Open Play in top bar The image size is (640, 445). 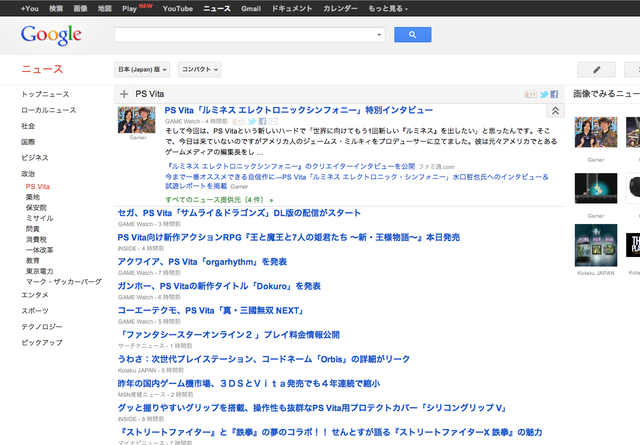(x=129, y=9)
